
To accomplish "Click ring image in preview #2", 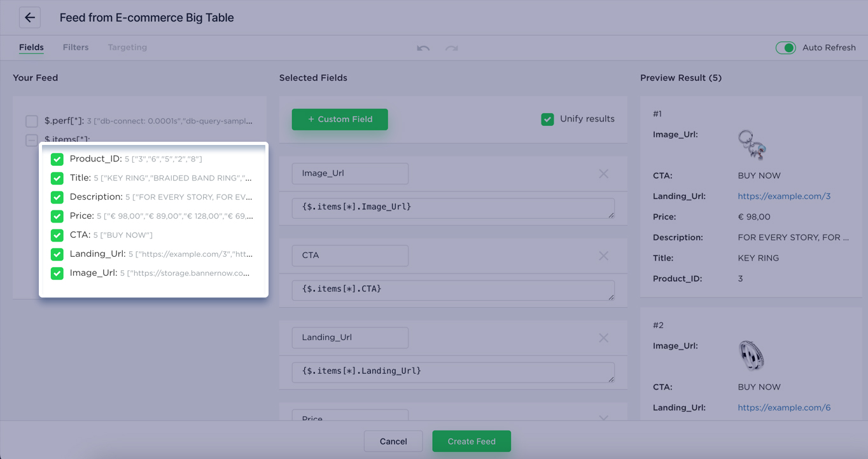I will [x=751, y=355].
